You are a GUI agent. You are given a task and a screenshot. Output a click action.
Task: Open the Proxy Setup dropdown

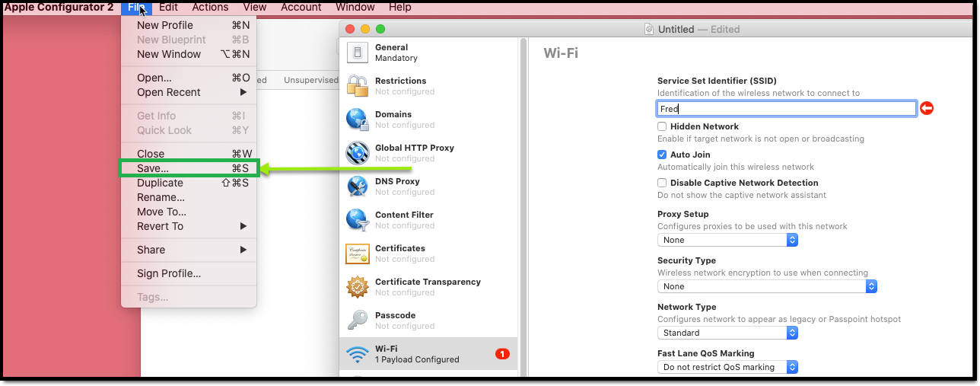[x=727, y=240]
